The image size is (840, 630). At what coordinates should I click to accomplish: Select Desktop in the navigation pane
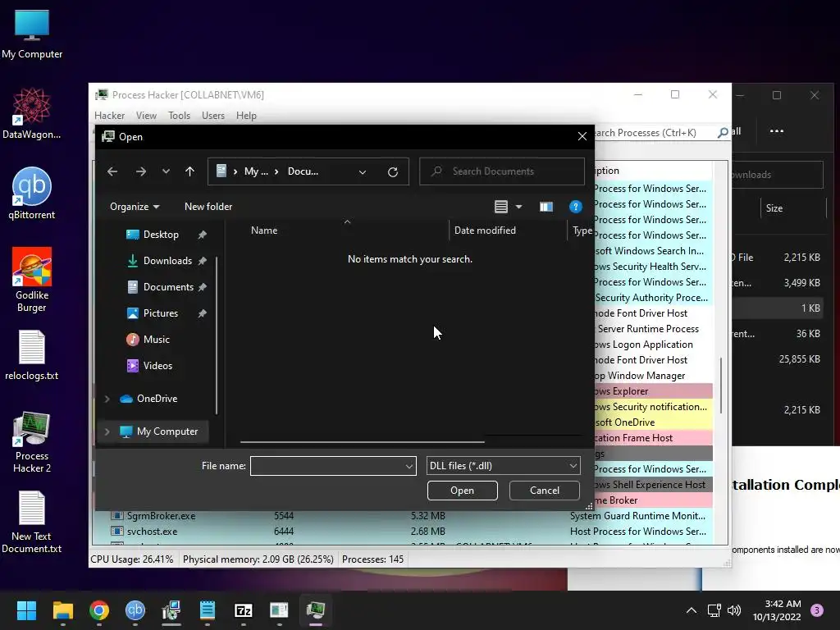[160, 235]
